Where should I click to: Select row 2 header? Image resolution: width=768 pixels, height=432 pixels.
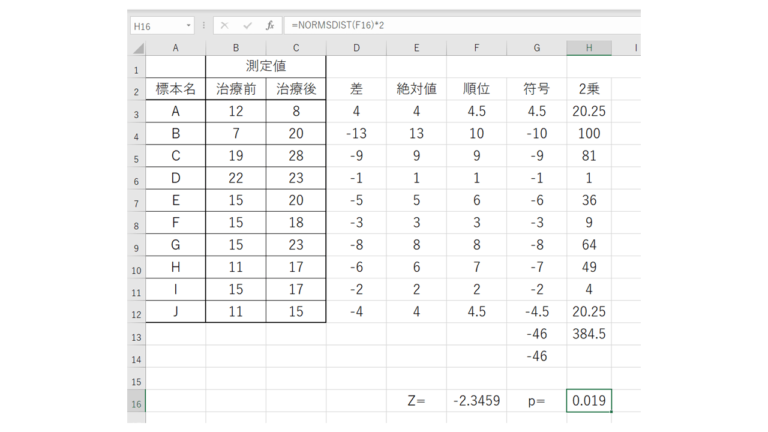coord(136,90)
